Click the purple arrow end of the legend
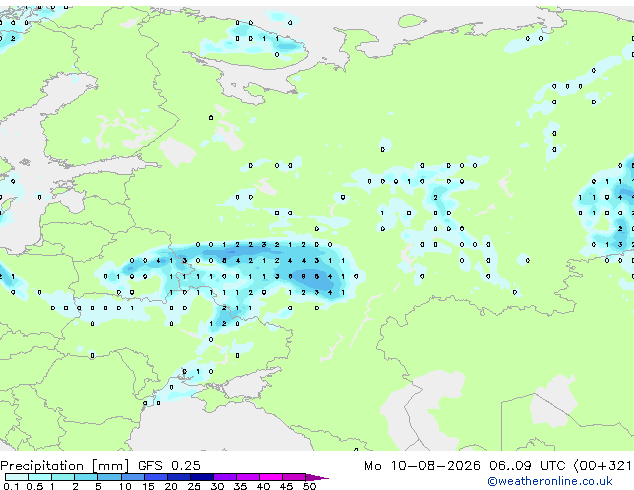The height and width of the screenshot is (490, 634). pyautogui.click(x=317, y=477)
